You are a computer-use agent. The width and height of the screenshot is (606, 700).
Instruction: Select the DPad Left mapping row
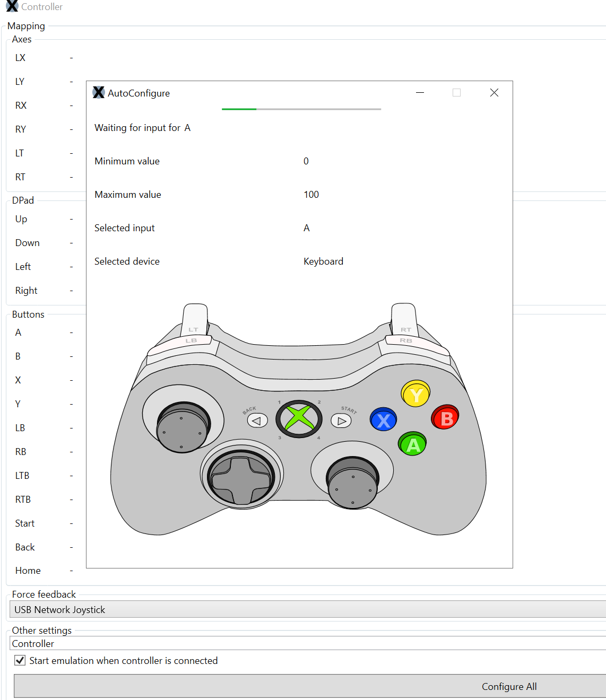coord(45,266)
